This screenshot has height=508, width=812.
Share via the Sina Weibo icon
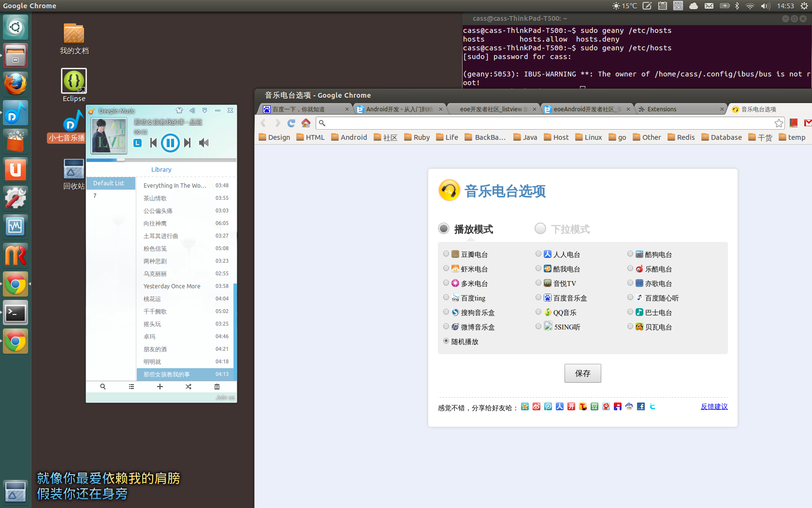coord(536,406)
